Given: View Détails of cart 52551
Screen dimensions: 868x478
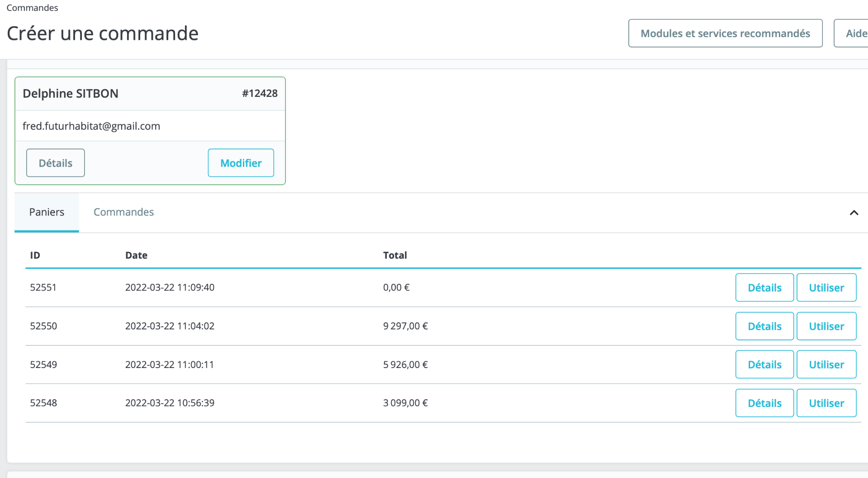Looking at the screenshot, I should tap(764, 287).
